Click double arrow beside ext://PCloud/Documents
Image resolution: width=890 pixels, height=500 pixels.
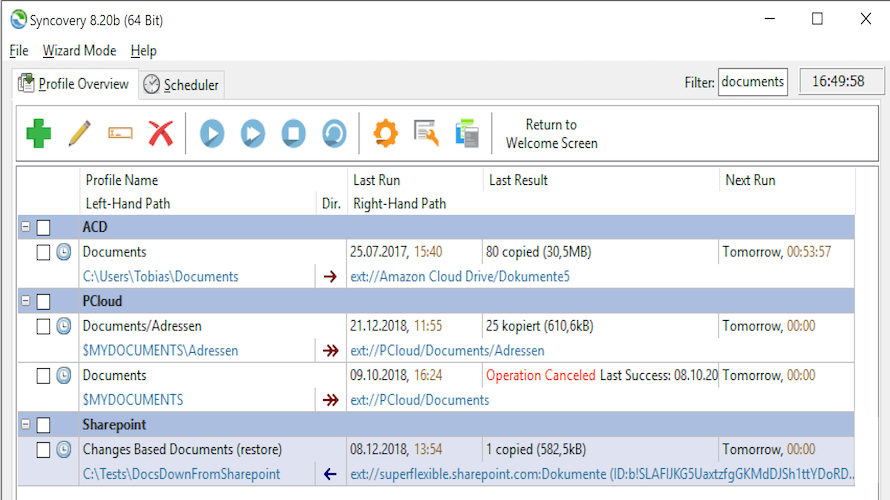pos(330,400)
